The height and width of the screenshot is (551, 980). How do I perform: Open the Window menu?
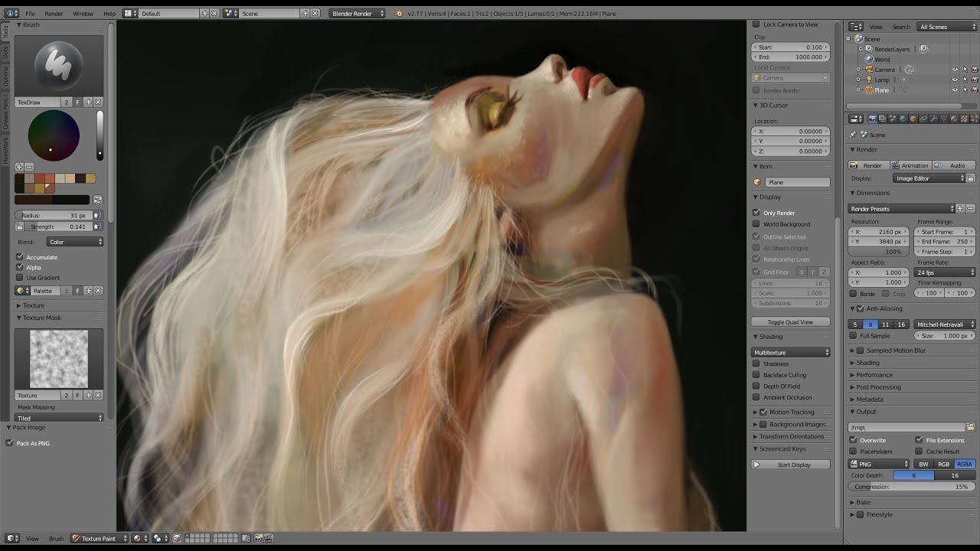coord(83,14)
